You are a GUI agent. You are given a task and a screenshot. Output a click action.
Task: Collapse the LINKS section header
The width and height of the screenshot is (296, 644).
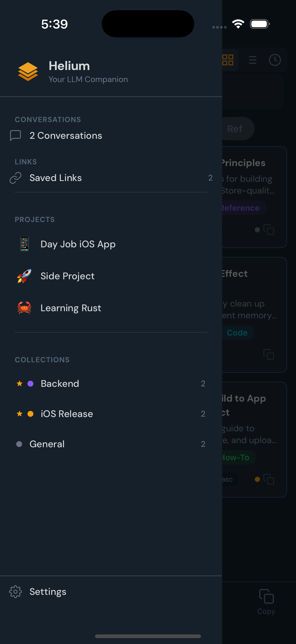coord(26,162)
